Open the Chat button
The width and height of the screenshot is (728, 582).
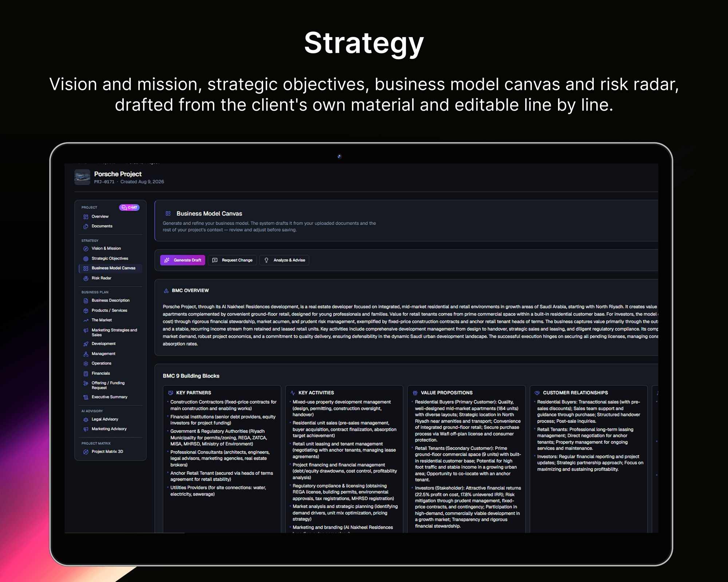pyautogui.click(x=129, y=207)
